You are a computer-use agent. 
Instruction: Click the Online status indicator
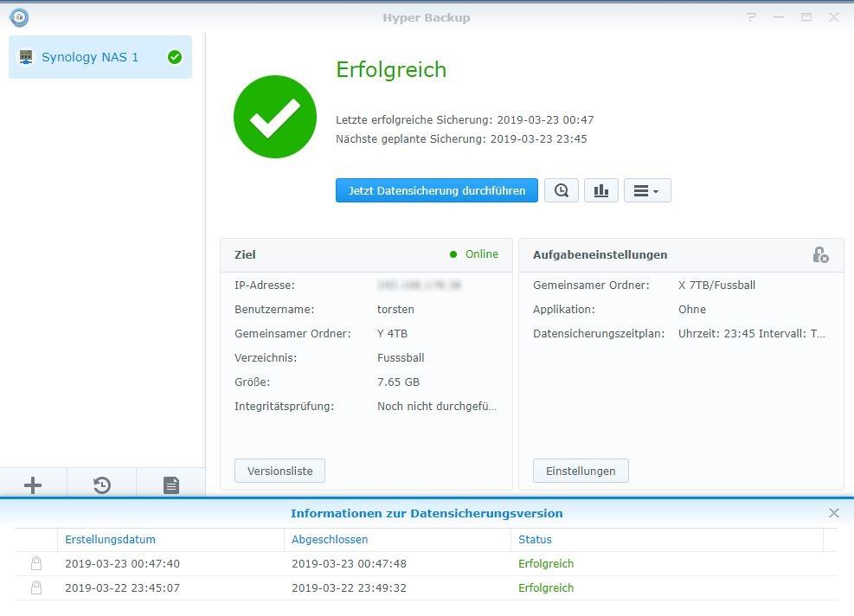click(x=474, y=254)
